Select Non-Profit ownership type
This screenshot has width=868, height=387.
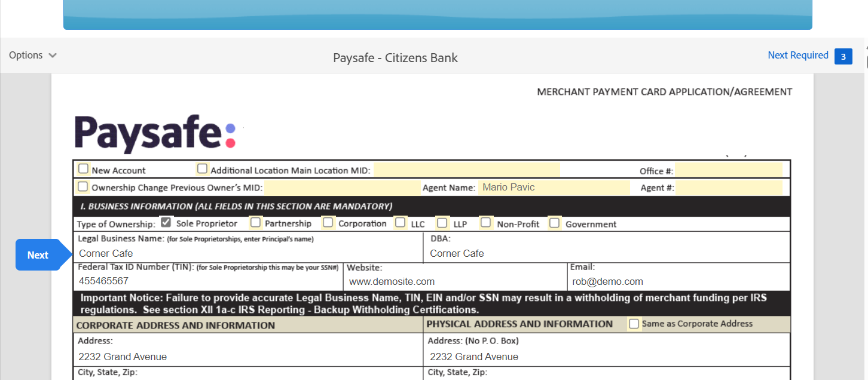(x=486, y=223)
